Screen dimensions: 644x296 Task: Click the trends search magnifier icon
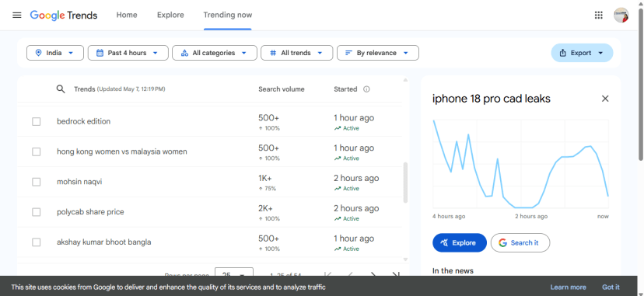tap(61, 89)
